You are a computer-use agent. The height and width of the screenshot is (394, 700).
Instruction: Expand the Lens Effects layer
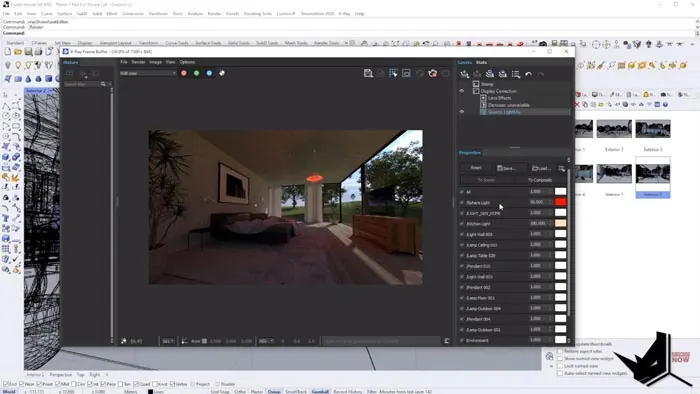[x=483, y=98]
